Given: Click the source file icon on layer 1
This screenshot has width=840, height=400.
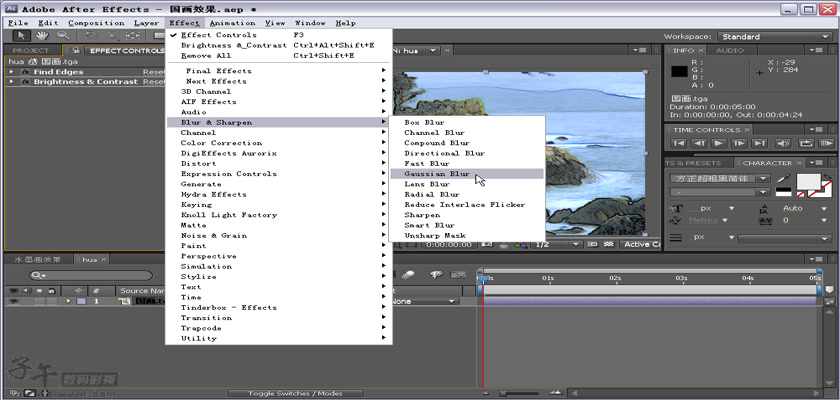Looking at the screenshot, I should pos(125,301).
